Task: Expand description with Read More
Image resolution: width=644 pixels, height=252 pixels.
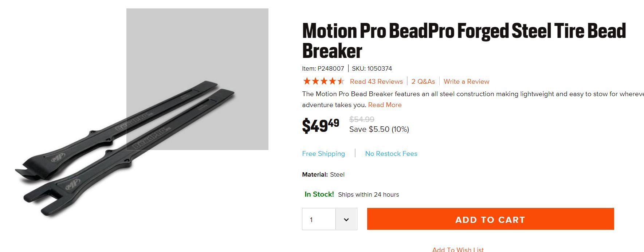Action: [x=385, y=105]
